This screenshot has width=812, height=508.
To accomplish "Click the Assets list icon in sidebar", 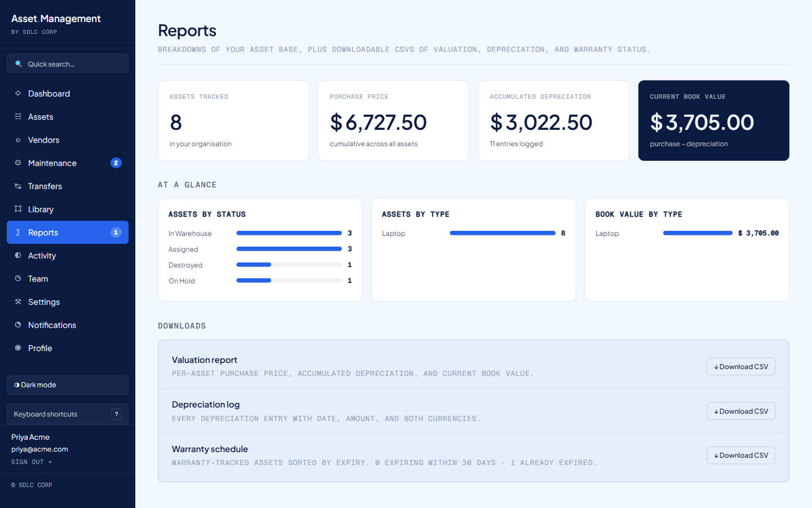I will point(18,116).
